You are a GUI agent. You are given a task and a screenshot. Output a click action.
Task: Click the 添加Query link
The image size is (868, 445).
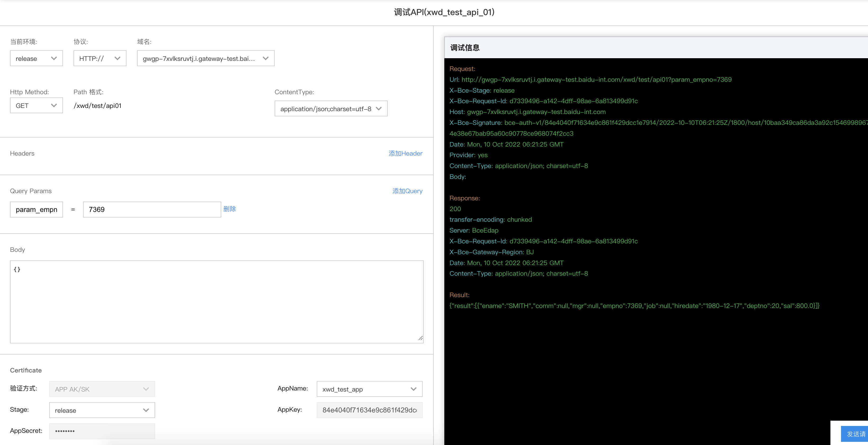click(407, 191)
